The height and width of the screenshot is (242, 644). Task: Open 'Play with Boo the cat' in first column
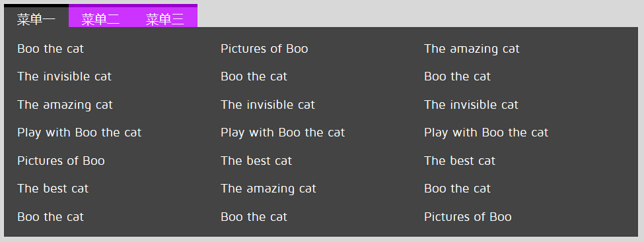pos(79,133)
